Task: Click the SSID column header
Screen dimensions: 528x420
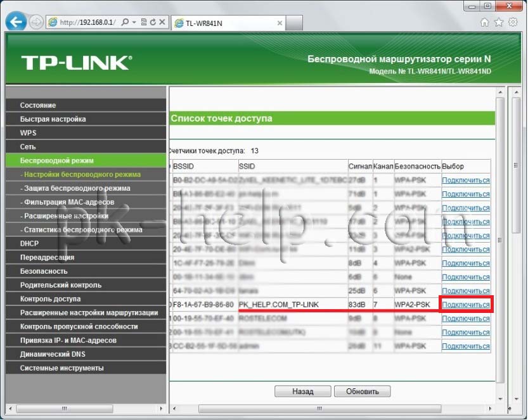Action: [247, 166]
